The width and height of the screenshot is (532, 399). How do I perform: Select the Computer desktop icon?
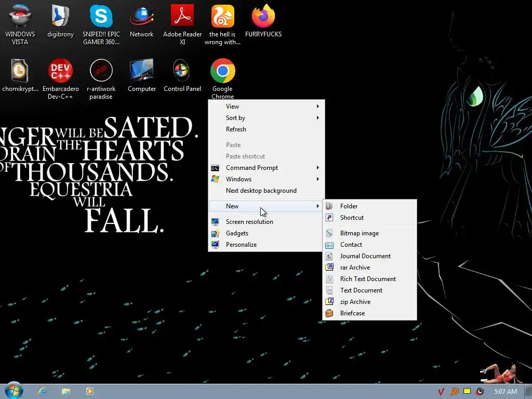click(141, 75)
